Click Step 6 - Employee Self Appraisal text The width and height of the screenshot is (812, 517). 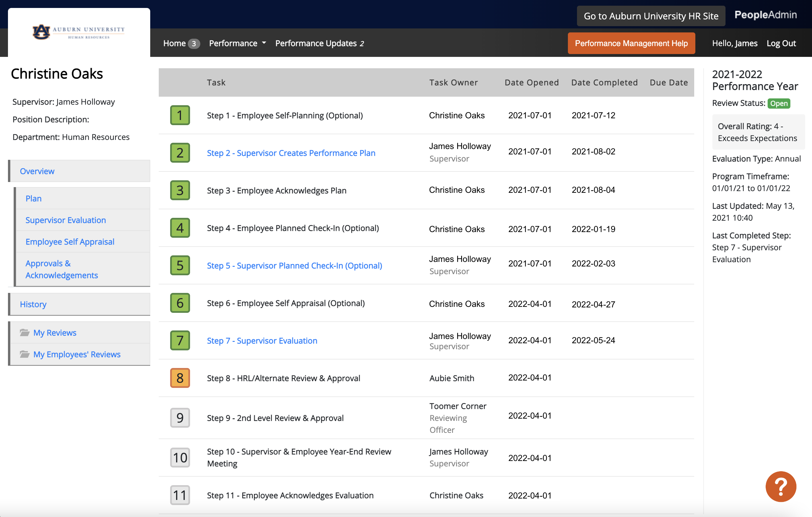pos(286,303)
